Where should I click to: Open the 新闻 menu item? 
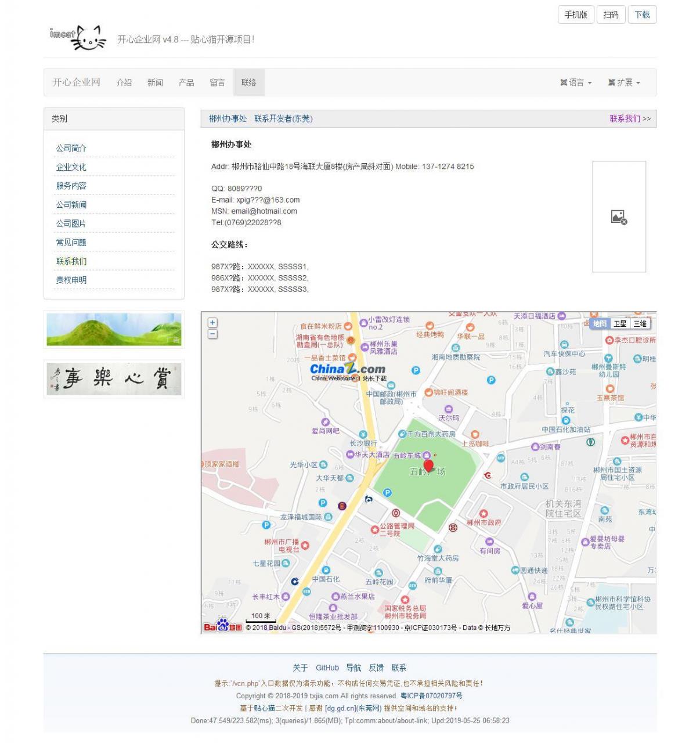coord(155,82)
